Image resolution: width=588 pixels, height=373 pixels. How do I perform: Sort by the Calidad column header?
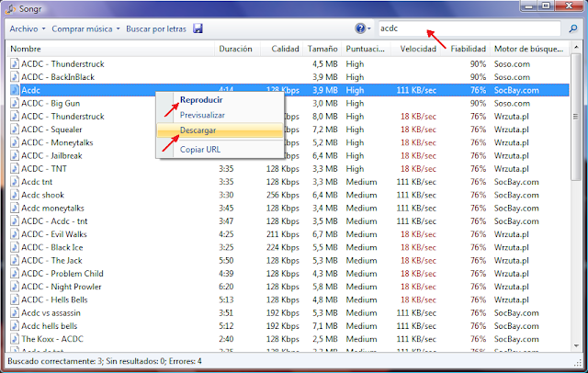(281, 49)
